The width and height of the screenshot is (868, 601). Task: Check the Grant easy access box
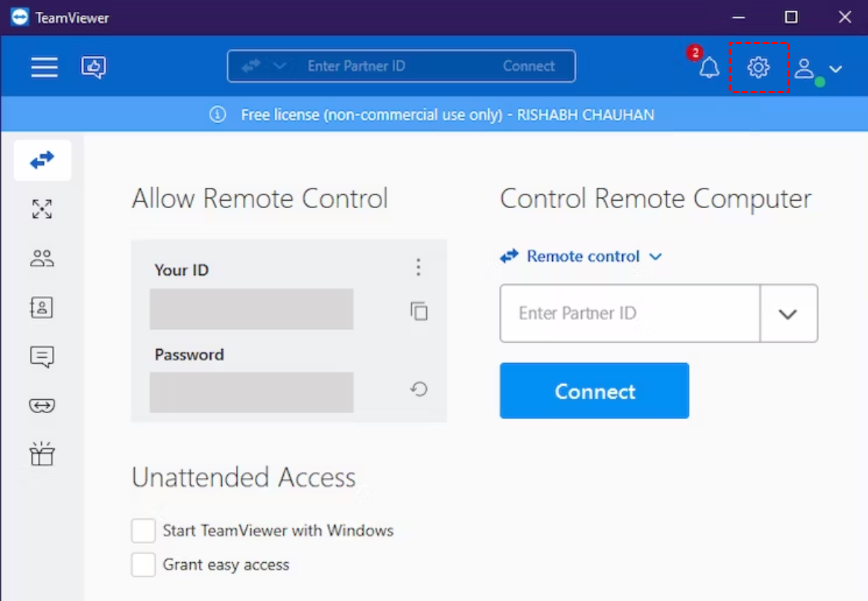tap(144, 564)
